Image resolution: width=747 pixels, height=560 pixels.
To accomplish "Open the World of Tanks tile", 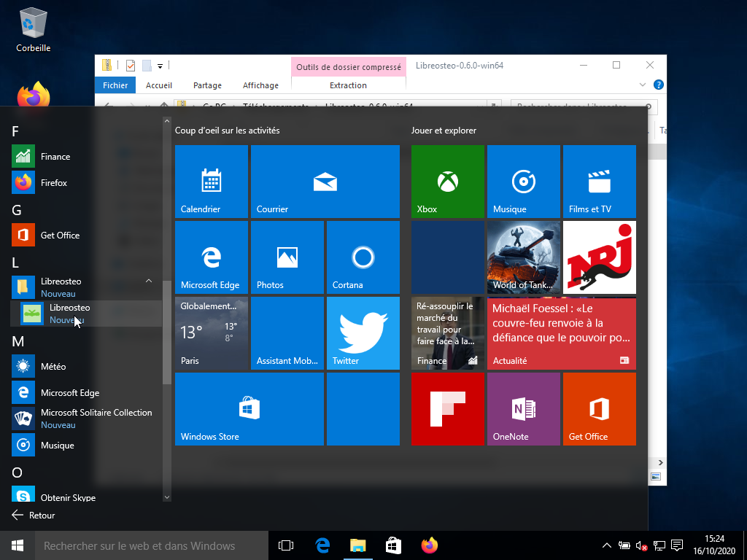I will pos(523,257).
